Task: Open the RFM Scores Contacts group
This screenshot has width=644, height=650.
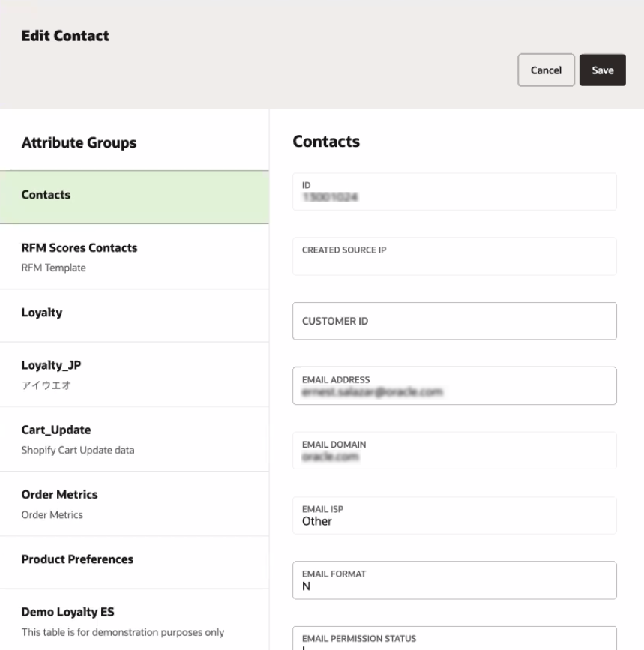Action: [x=134, y=256]
